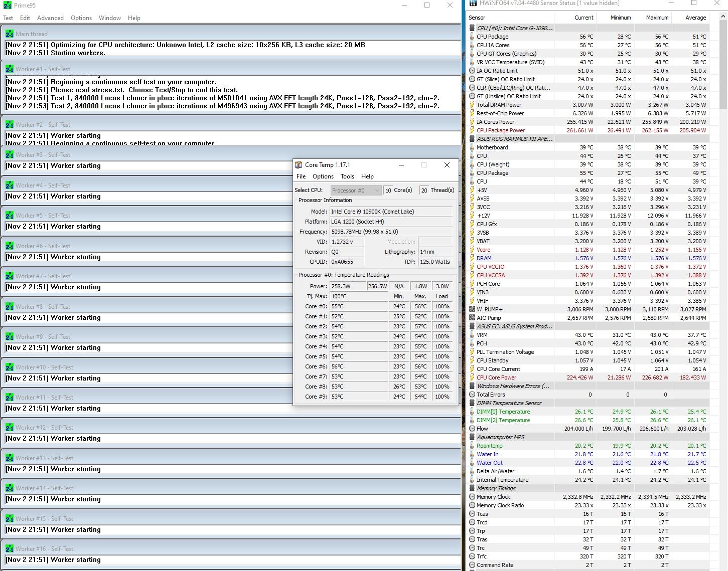Select the Flow sensor row
The height and width of the screenshot is (571, 728).
(x=588, y=429)
